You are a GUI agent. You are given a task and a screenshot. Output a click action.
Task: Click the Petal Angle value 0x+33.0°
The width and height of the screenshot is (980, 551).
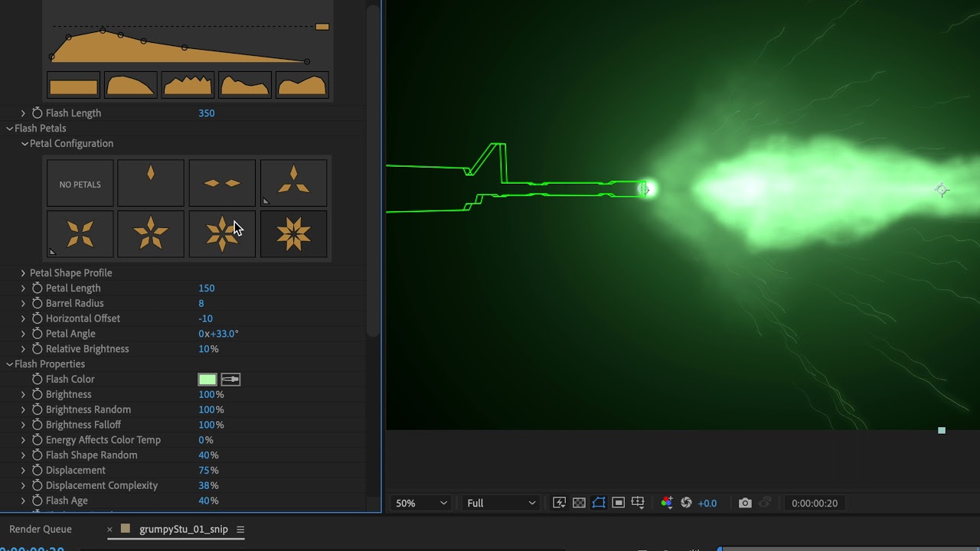pos(219,334)
